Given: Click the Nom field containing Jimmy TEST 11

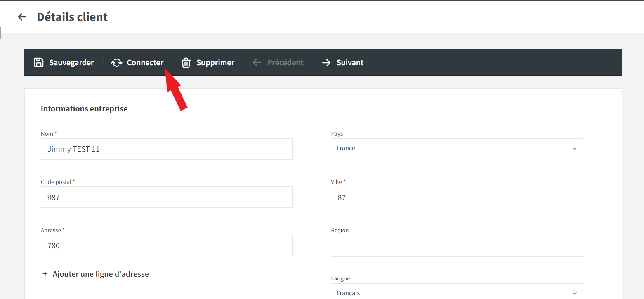Looking at the screenshot, I should click(x=167, y=149).
